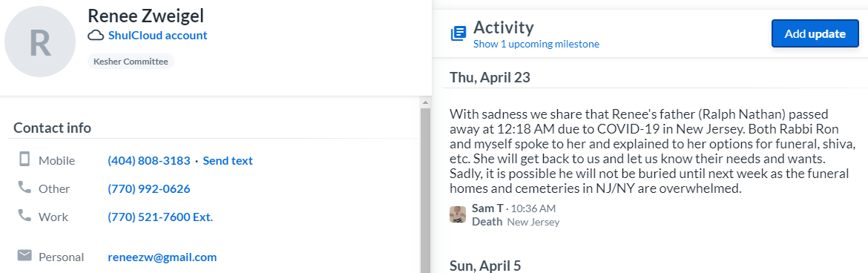Click the Death update type label
This screenshot has height=273, width=868.
(x=487, y=222)
